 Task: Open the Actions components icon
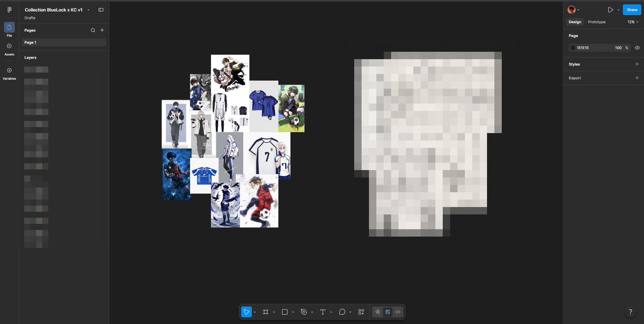click(x=361, y=312)
